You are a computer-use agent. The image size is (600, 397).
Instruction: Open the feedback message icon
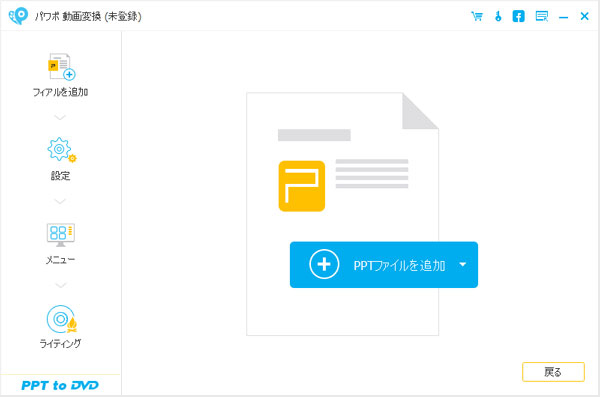tap(541, 16)
